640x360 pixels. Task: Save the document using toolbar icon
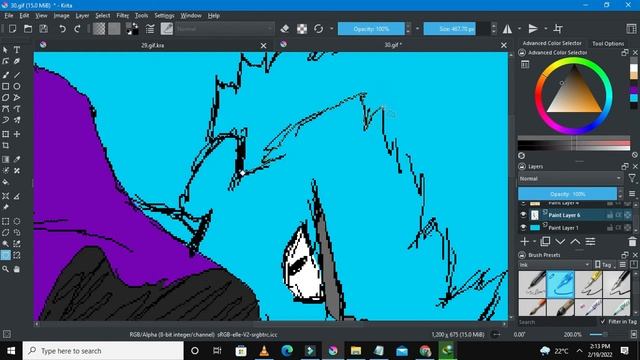[x=43, y=29]
